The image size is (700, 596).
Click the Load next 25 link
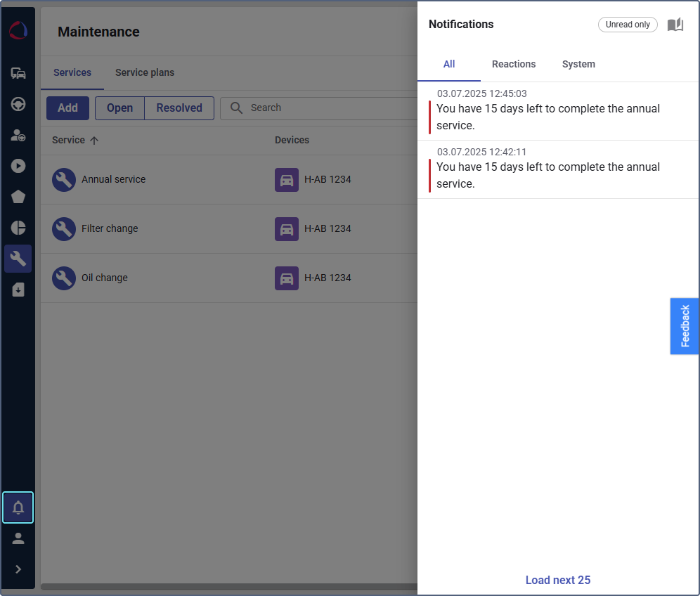pyautogui.click(x=558, y=580)
